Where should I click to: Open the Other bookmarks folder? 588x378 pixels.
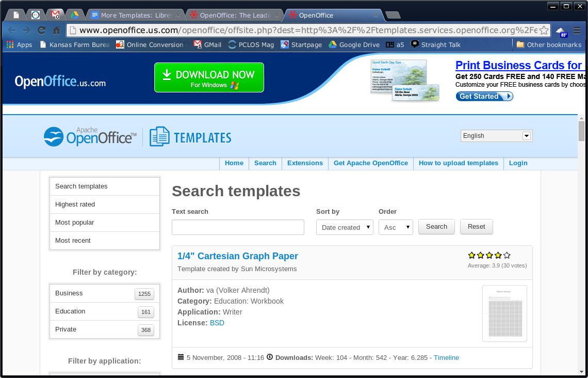pyautogui.click(x=549, y=45)
